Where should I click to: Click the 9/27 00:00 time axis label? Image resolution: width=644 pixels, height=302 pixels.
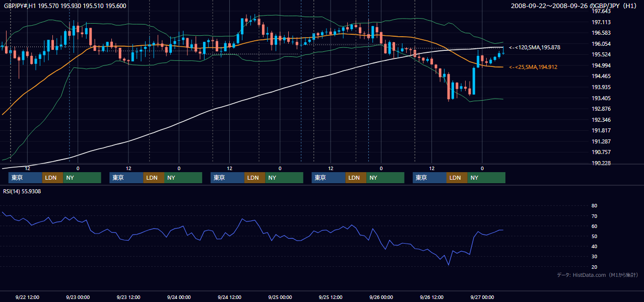482,297
